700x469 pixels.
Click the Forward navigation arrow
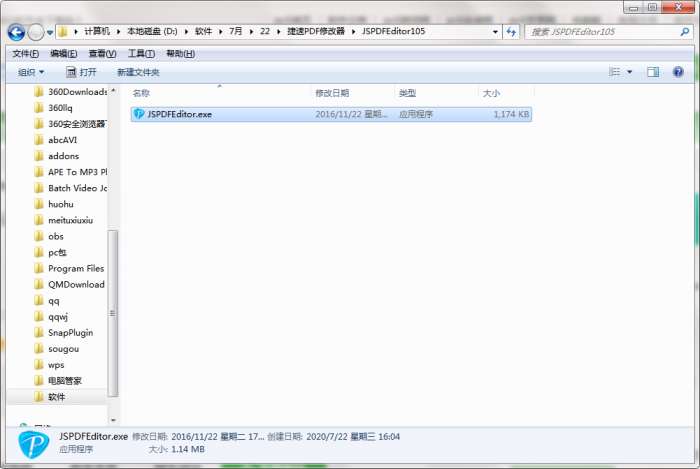tap(36, 32)
